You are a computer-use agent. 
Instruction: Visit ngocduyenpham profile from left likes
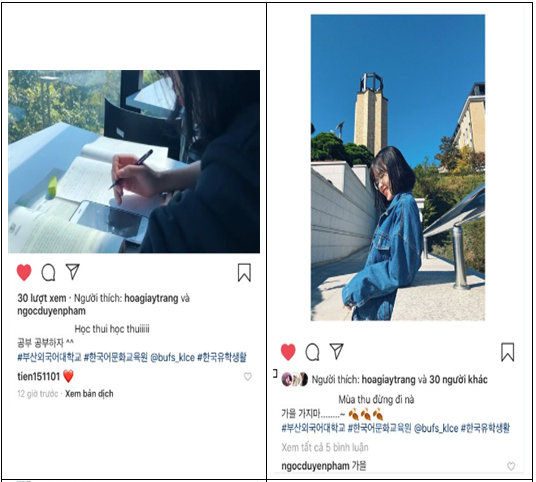pyautogui.click(x=52, y=311)
